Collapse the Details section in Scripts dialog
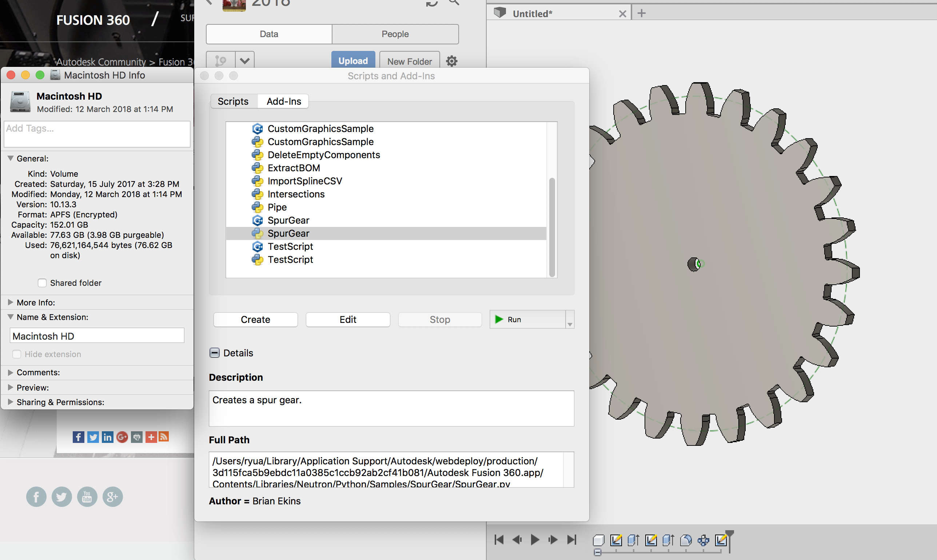Viewport: 937px width, 560px height. pyautogui.click(x=214, y=352)
